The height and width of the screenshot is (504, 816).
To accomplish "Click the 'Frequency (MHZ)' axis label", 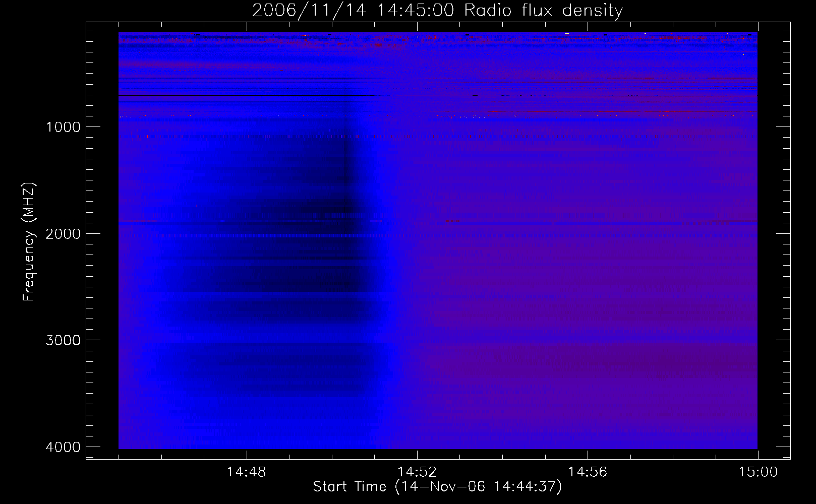I will pyautogui.click(x=28, y=242).
